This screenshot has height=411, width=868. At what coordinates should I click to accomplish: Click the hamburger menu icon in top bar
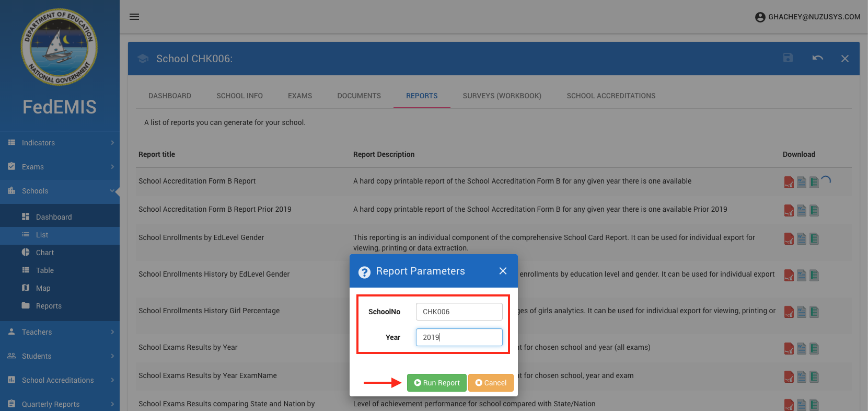[x=134, y=17]
